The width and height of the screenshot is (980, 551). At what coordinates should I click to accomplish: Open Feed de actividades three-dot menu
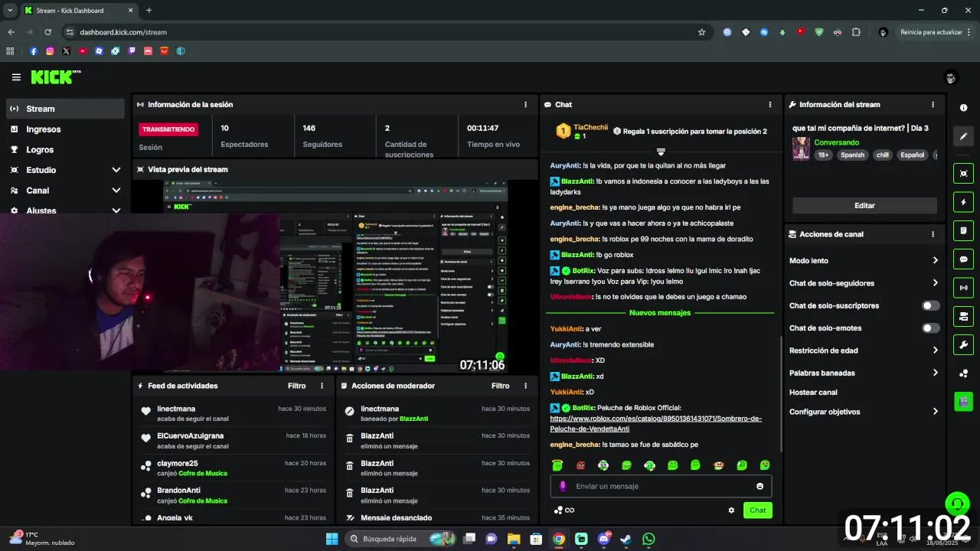[322, 386]
